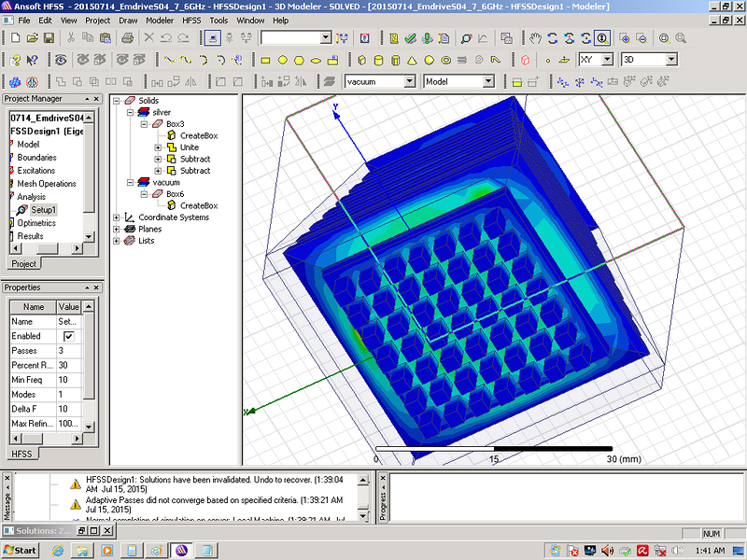Select the Draw Box tool
Image resolution: width=747 pixels, height=560 pixels.
click(x=359, y=60)
